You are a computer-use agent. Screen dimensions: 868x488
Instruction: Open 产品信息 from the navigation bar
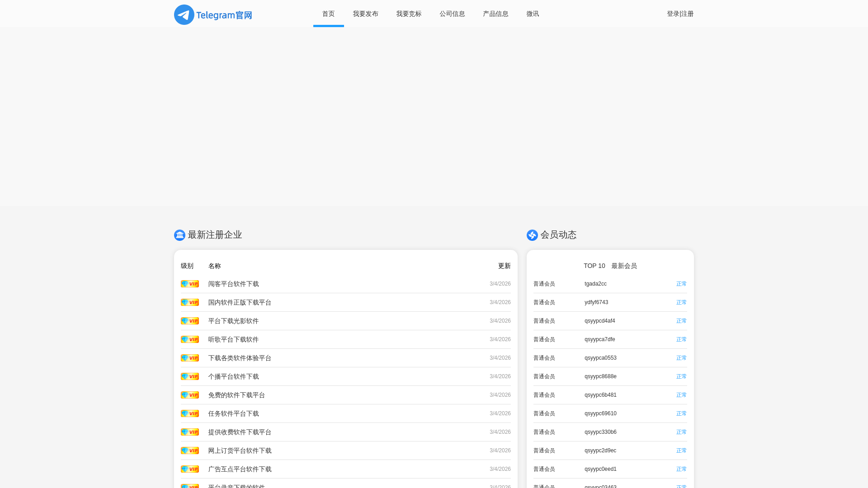coord(496,14)
